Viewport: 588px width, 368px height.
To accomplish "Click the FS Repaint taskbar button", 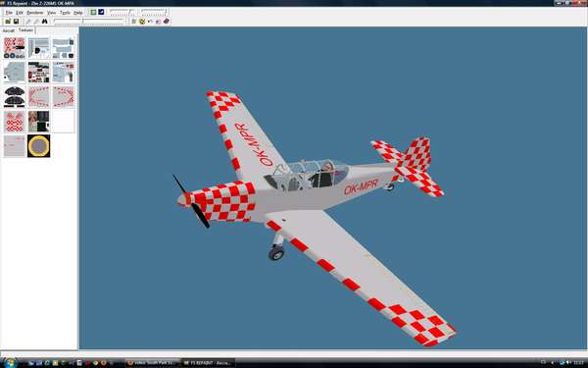I will pyautogui.click(x=209, y=363).
